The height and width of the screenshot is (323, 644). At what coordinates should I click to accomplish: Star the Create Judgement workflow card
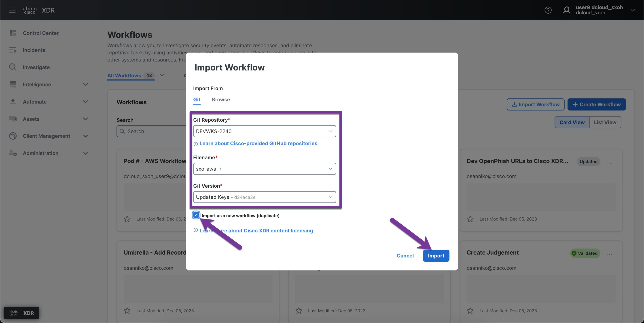(470, 310)
